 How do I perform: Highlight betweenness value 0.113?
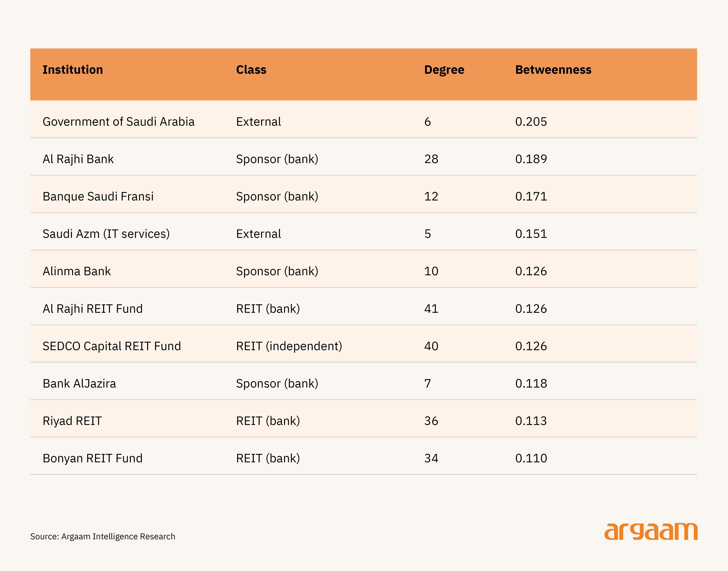531,421
